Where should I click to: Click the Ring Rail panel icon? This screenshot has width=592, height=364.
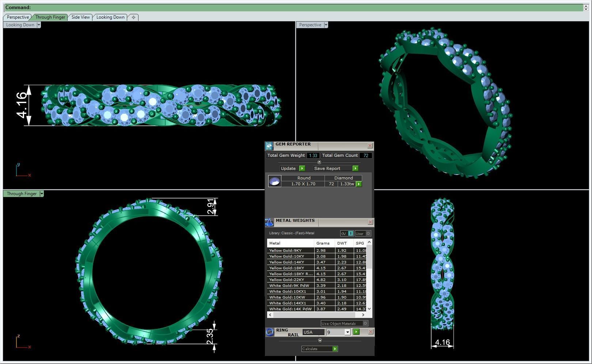point(269,332)
